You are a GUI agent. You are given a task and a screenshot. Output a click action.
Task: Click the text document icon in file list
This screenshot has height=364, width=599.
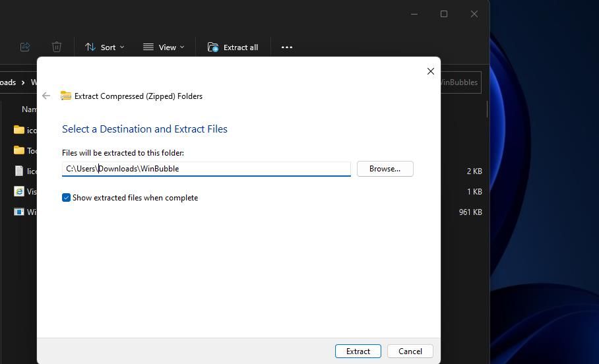(19, 171)
